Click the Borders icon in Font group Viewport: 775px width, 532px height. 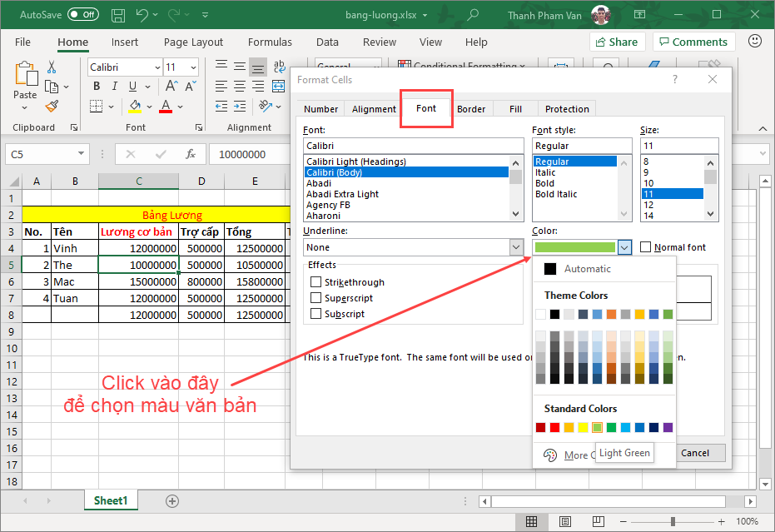pyautogui.click(x=96, y=106)
